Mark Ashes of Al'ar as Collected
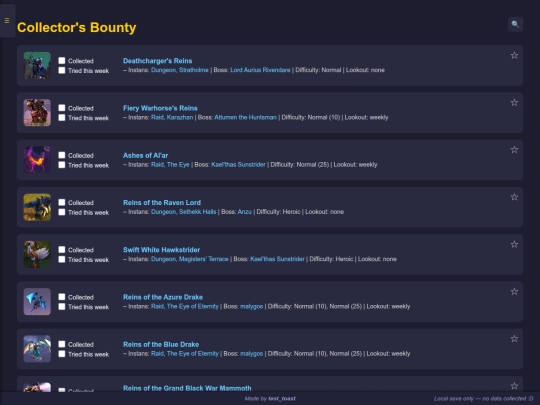This screenshot has height=405, width=540. pyautogui.click(x=62, y=155)
